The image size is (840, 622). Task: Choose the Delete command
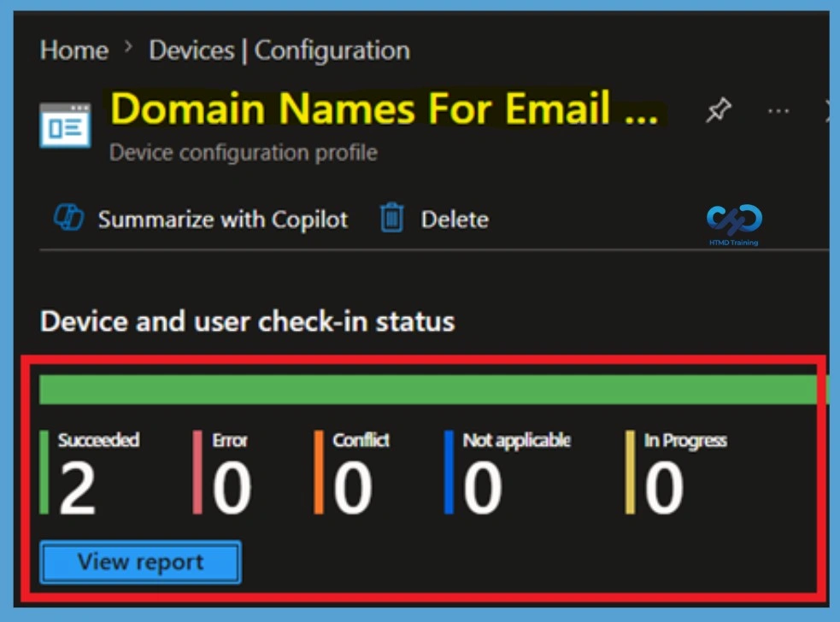pyautogui.click(x=455, y=220)
